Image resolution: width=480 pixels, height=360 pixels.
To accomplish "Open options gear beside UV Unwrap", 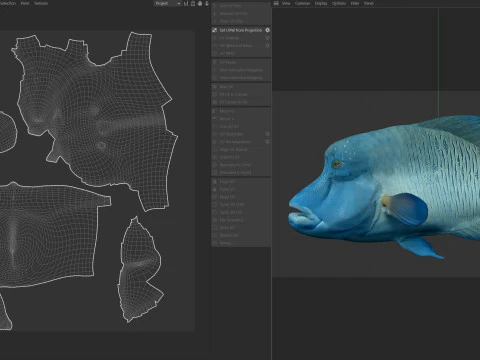I will (x=267, y=38).
